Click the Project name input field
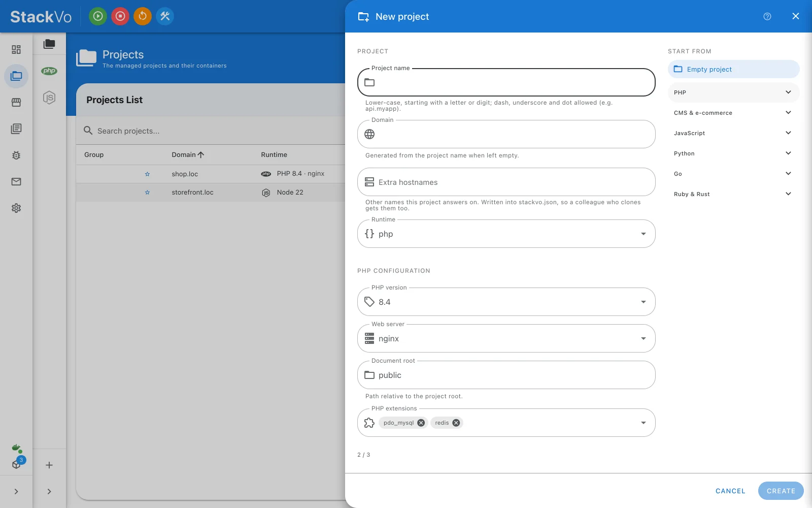The image size is (812, 508). pos(506,82)
